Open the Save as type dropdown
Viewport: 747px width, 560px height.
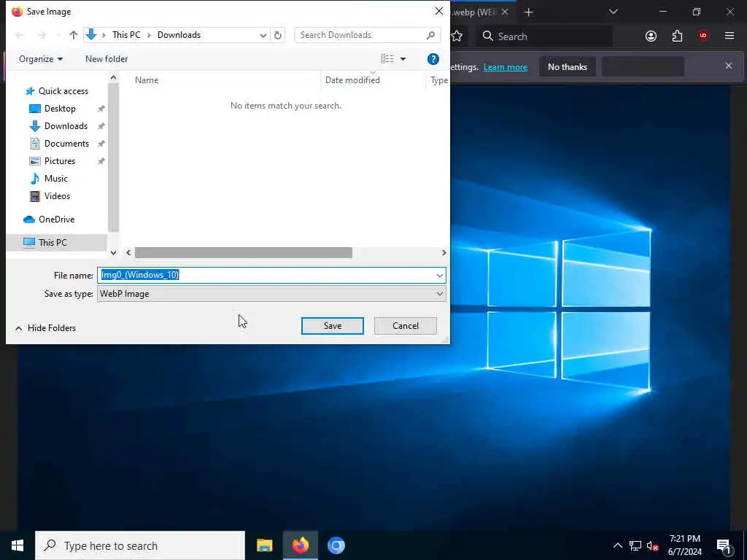tap(439, 294)
